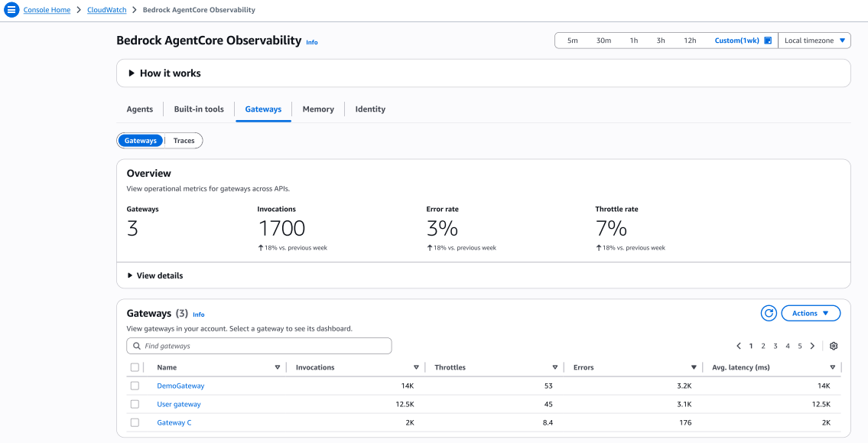Click the Find gateways search field

point(258,346)
